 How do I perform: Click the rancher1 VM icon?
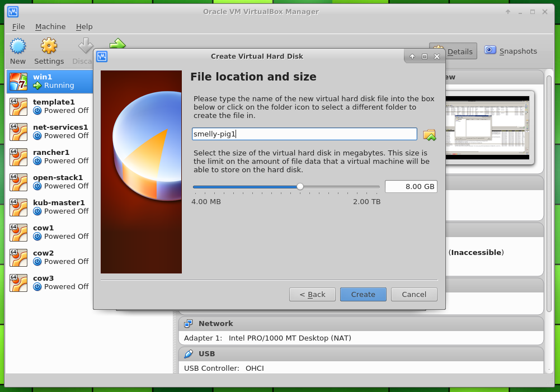(18, 157)
